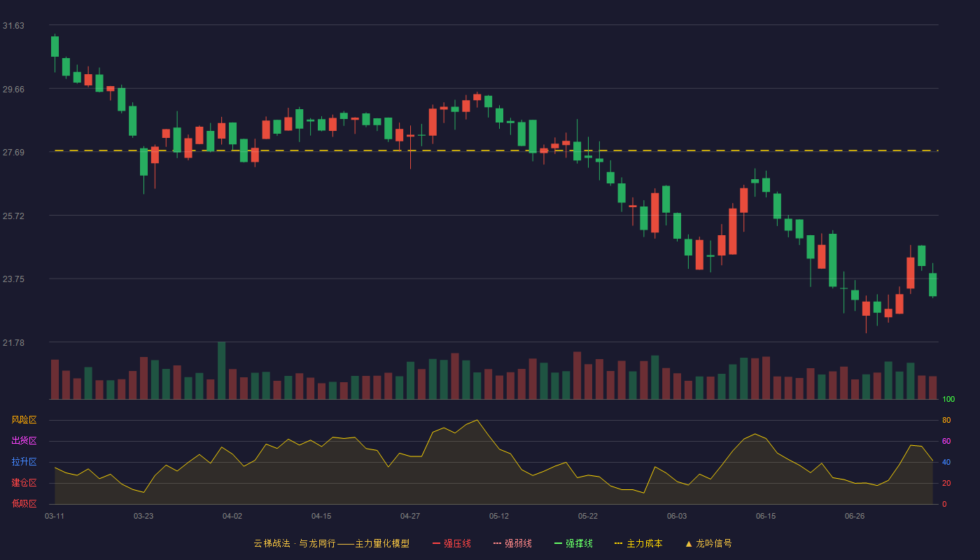The image size is (980, 560).
Task: Click the 21.78 price axis label
Action: [13, 343]
